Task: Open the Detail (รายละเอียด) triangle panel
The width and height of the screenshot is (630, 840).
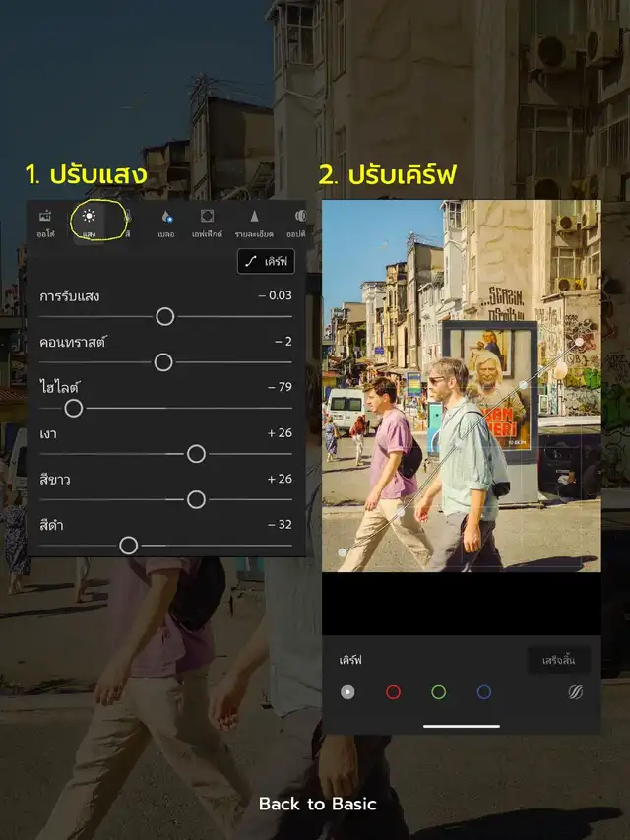Action: point(253,222)
